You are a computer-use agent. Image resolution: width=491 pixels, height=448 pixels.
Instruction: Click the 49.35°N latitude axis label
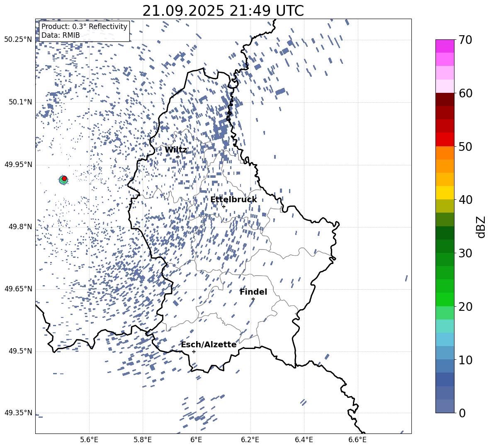click(18, 413)
